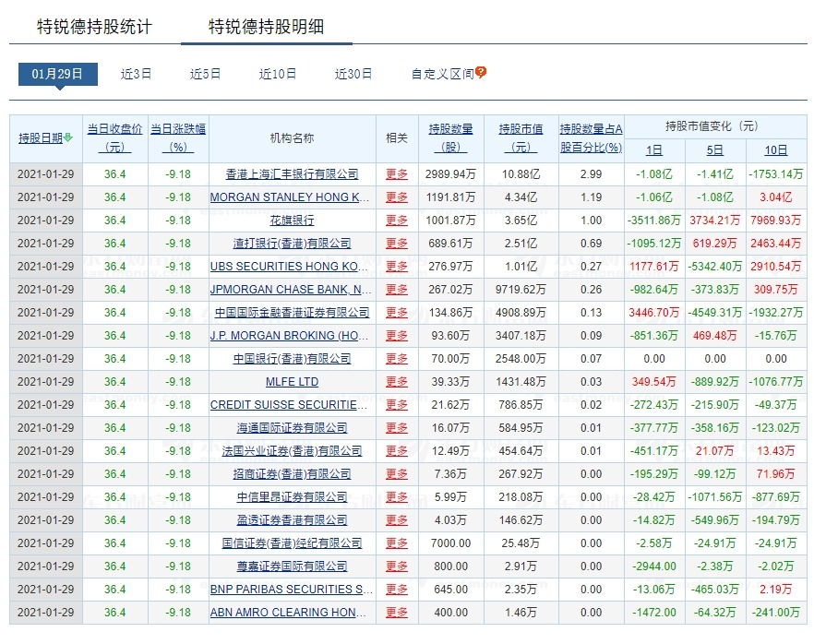Open 香港上海汇丰银行有限公司 institution link
Screen dimensions: 814x644
292,174
